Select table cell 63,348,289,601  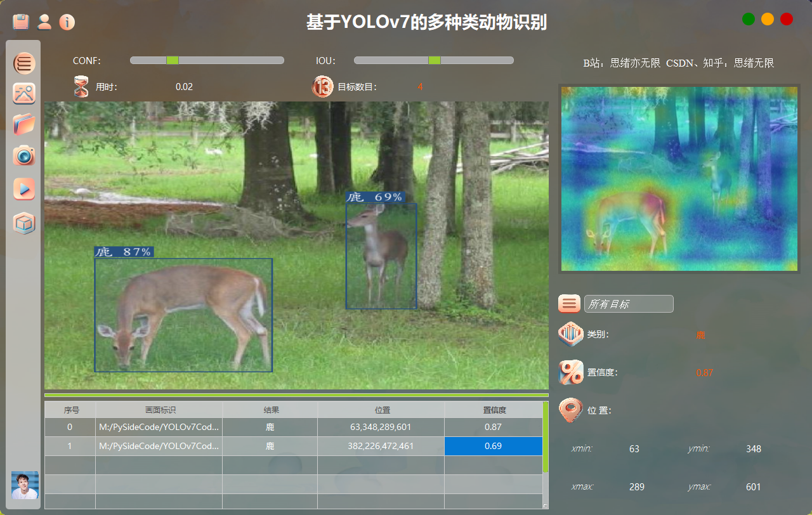(x=381, y=427)
